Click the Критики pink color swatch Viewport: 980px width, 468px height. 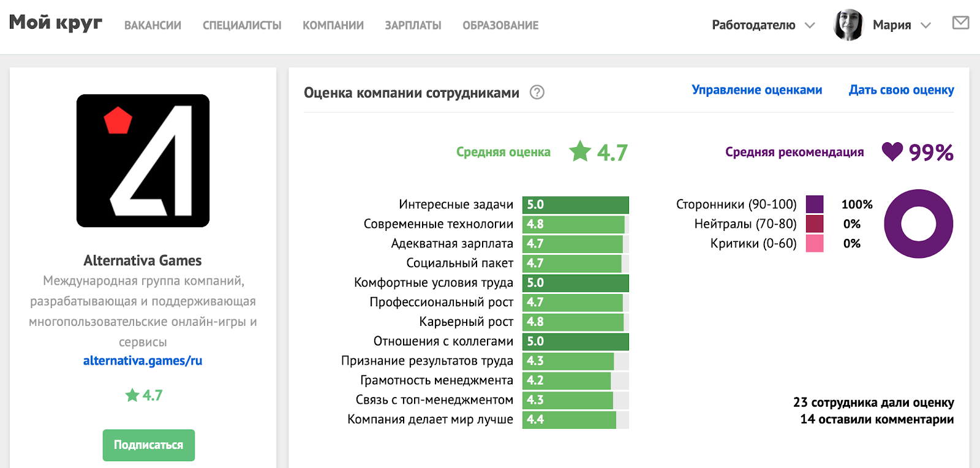815,243
